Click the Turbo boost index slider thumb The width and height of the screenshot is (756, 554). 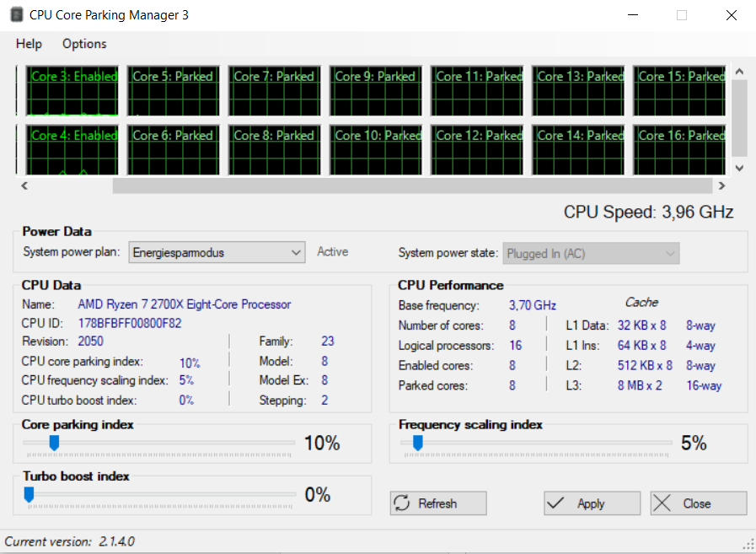coord(29,495)
